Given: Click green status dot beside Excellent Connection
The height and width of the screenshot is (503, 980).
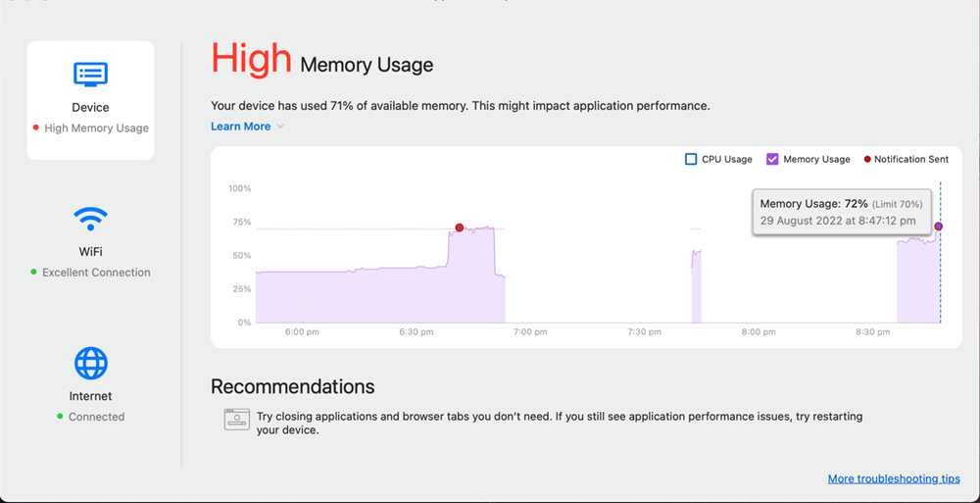Looking at the screenshot, I should (x=33, y=272).
